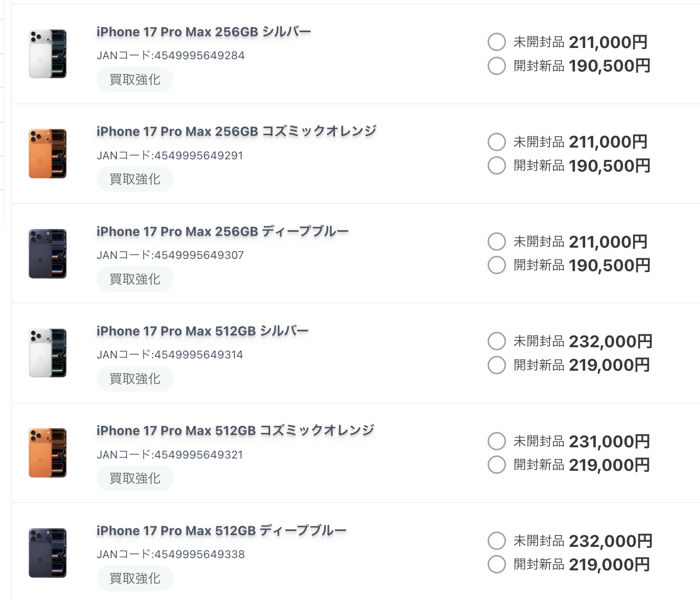Select 未開封品 211,000円 for 256GB シルバー
This screenshot has height=602, width=700.
click(497, 42)
